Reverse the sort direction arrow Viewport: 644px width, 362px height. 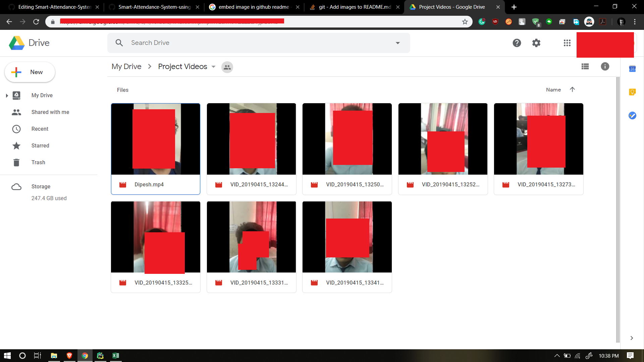pyautogui.click(x=572, y=89)
